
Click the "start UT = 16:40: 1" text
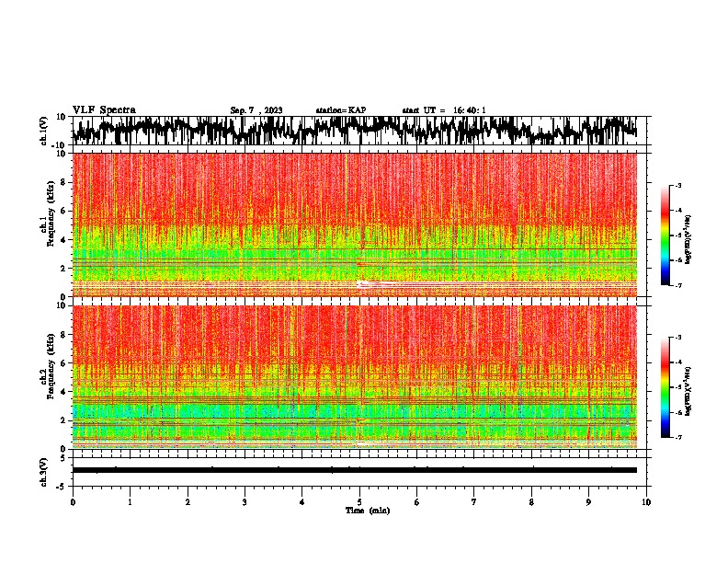[x=444, y=110]
